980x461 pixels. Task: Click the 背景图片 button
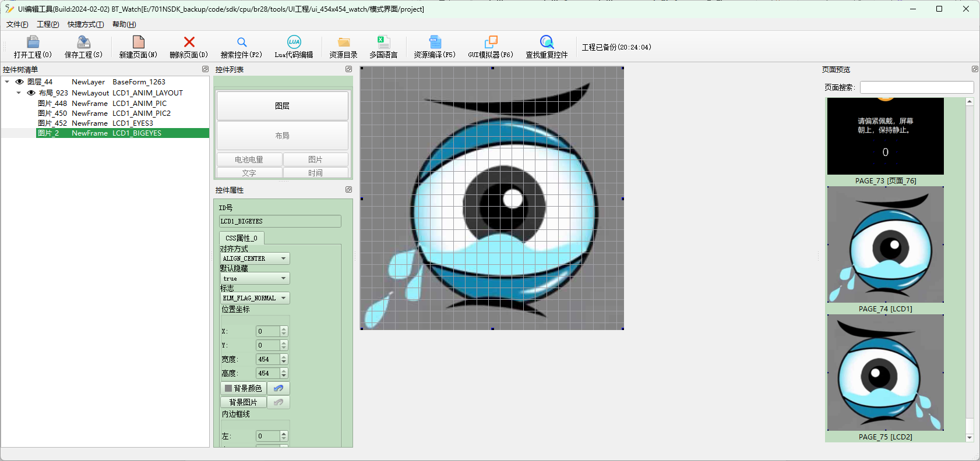coord(244,402)
